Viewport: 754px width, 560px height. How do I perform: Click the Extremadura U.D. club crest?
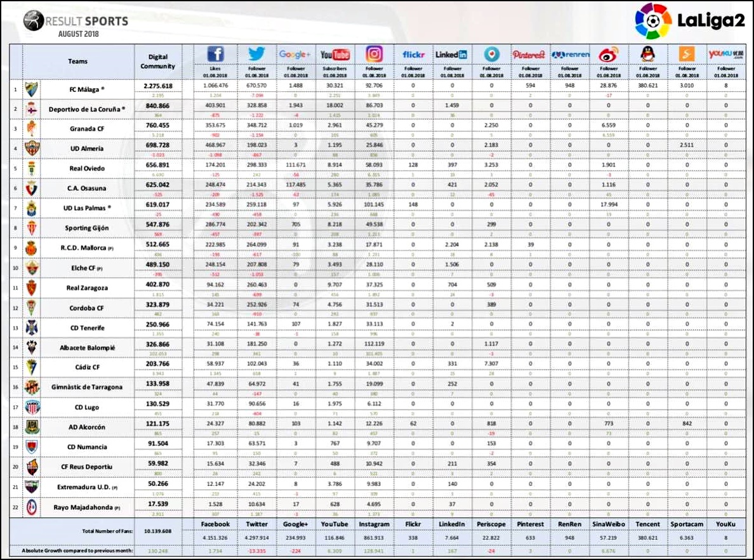click(32, 487)
